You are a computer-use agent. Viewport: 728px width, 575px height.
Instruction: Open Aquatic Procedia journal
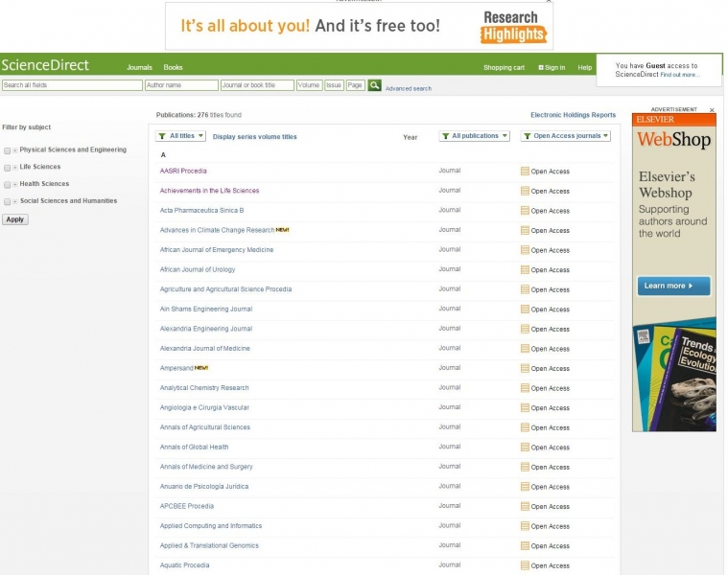point(184,565)
